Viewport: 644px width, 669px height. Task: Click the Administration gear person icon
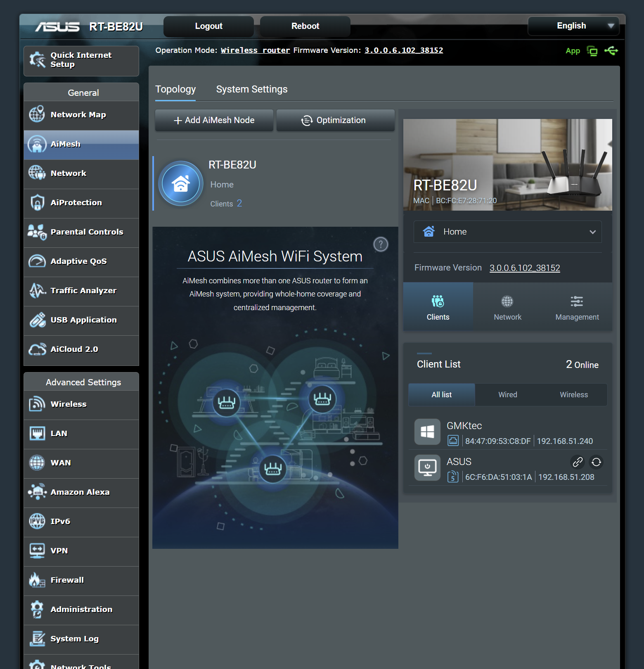37,609
